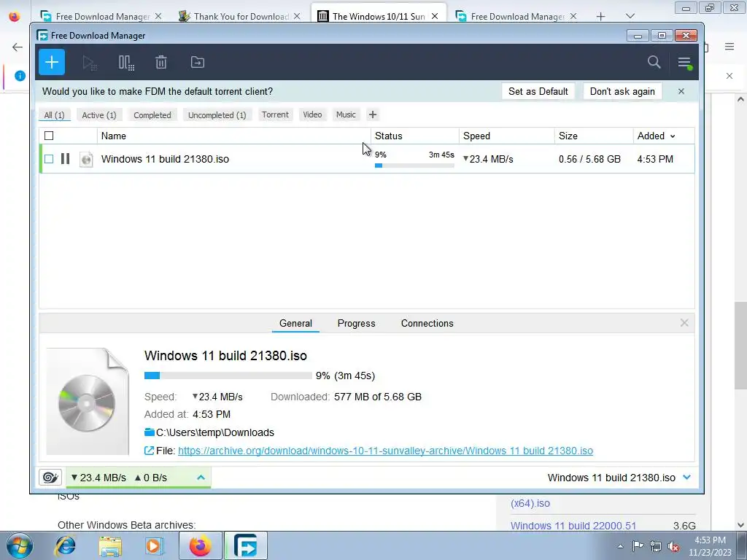This screenshot has height=560, width=747.
Task: Sort by Speed column header
Action: pyautogui.click(x=506, y=136)
